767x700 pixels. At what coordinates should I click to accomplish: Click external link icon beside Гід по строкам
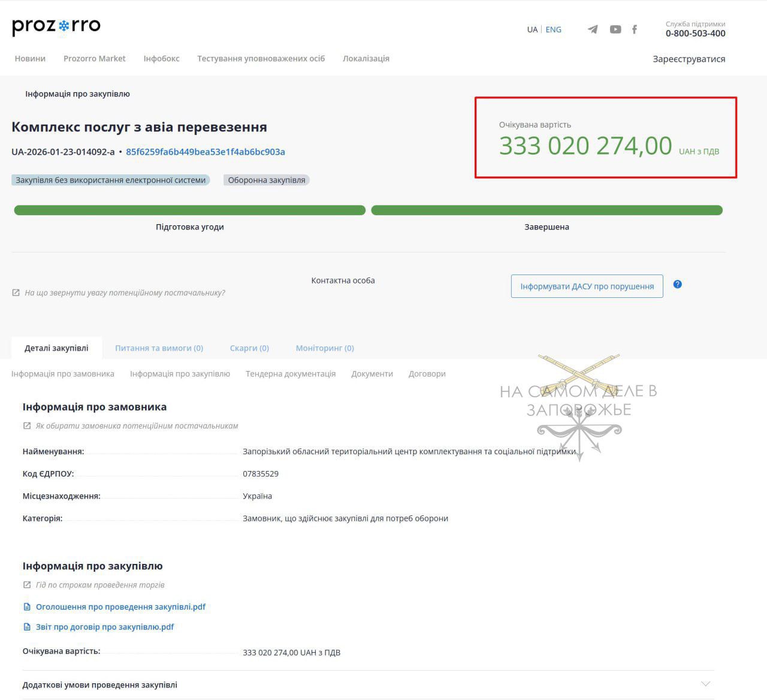coord(27,585)
